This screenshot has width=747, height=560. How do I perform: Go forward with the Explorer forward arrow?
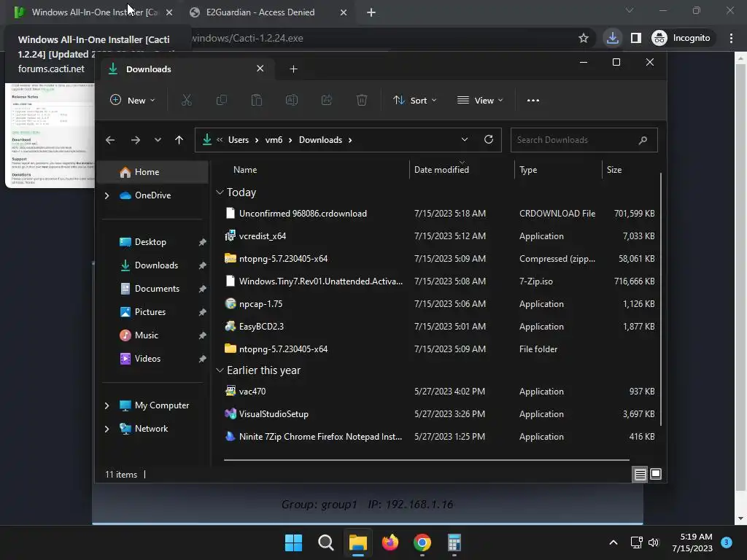point(135,140)
